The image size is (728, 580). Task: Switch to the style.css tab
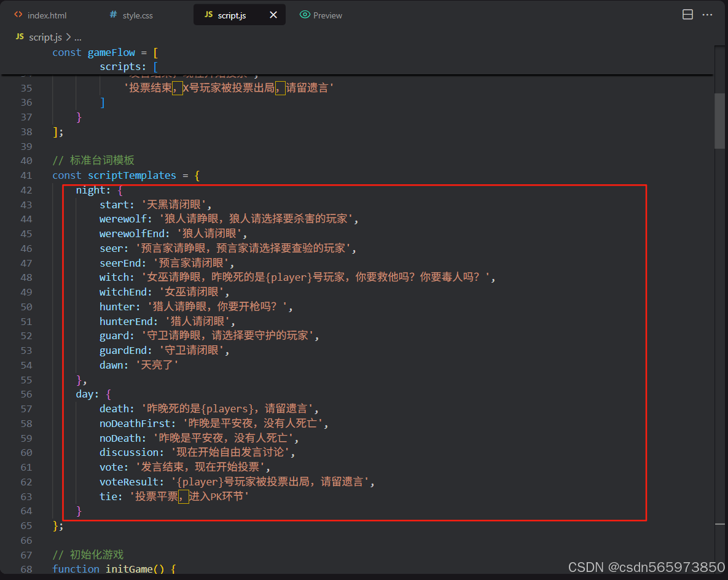[138, 15]
